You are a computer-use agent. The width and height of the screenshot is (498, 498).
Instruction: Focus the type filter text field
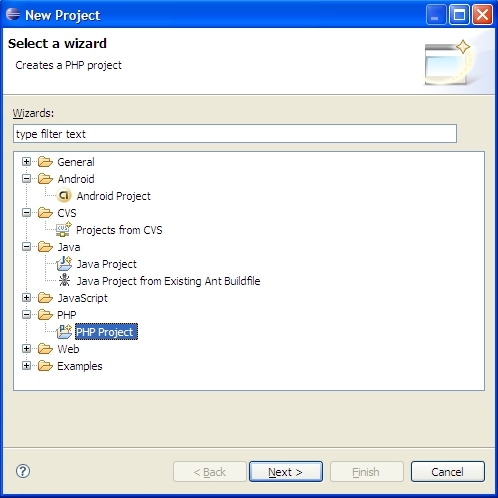click(x=235, y=134)
